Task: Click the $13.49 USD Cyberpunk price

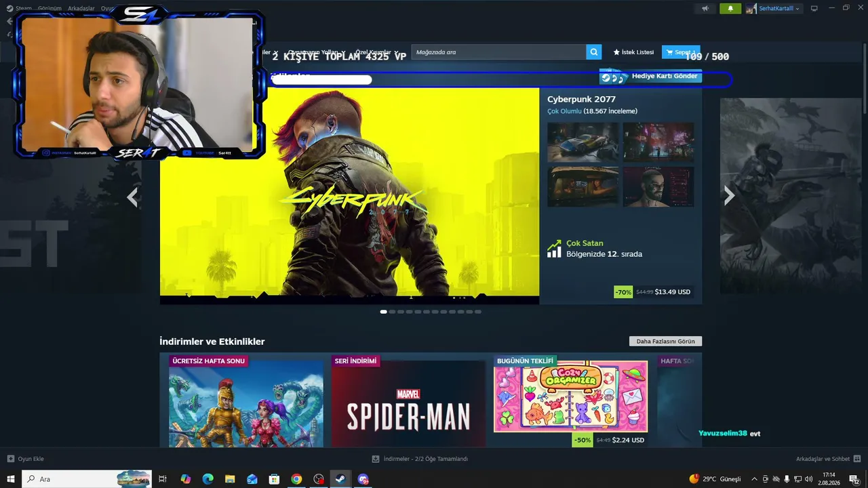Action: click(x=673, y=292)
